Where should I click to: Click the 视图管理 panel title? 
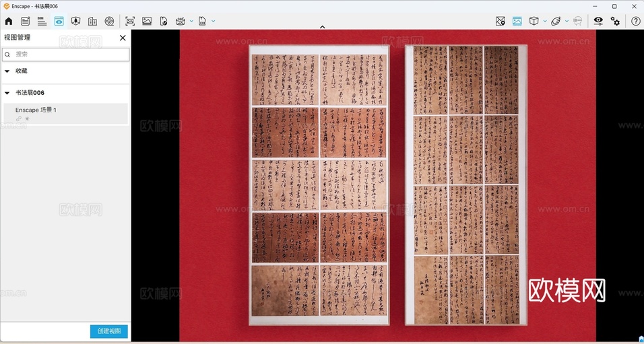(x=18, y=37)
